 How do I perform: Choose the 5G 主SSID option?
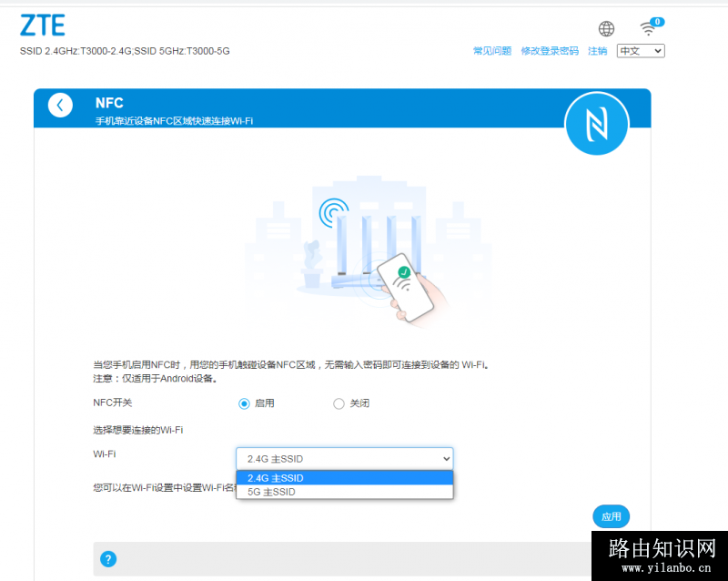[x=345, y=492]
